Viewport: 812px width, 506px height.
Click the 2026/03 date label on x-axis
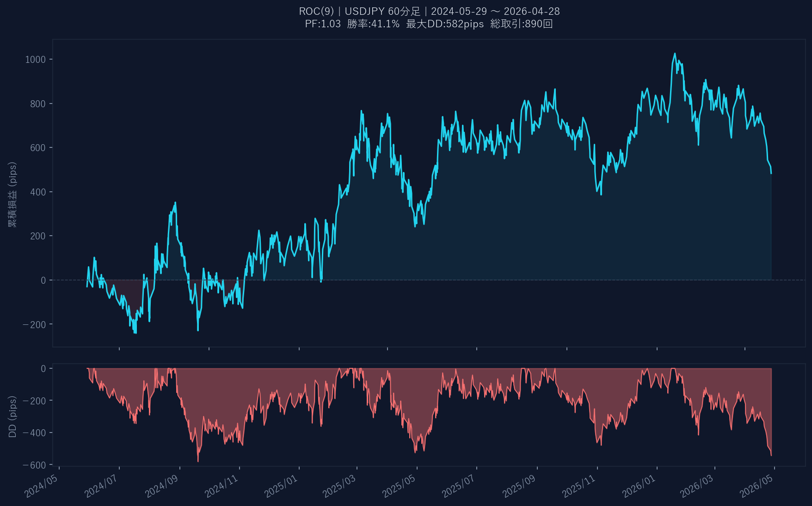[697, 486]
